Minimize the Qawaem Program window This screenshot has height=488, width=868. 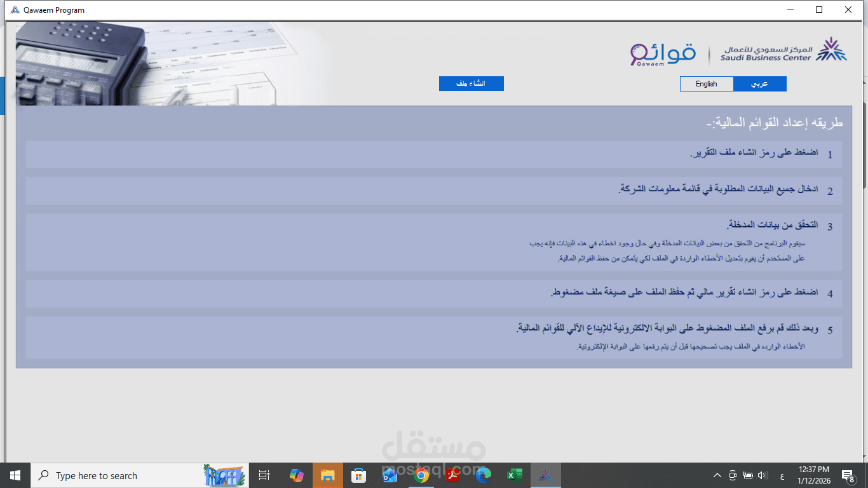coord(791,10)
